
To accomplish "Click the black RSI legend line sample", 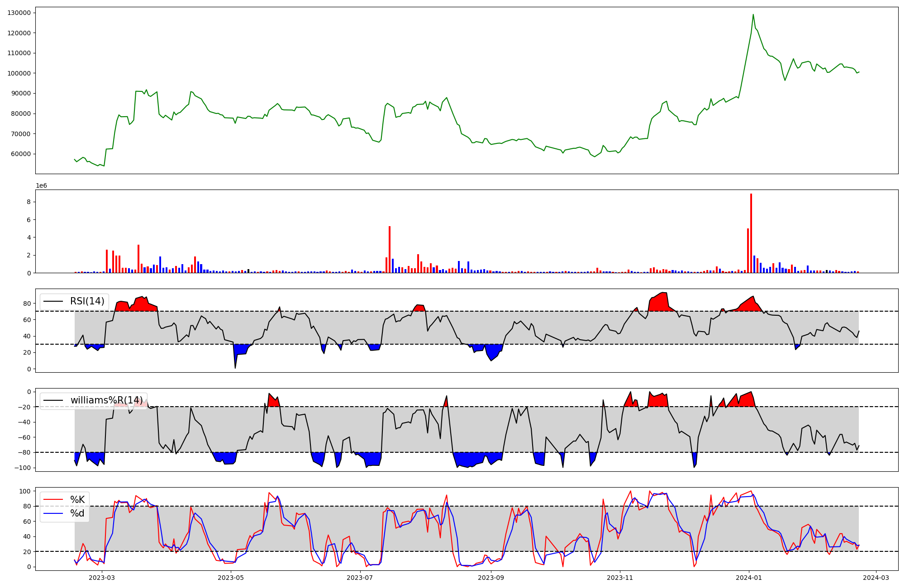I will coord(53,301).
